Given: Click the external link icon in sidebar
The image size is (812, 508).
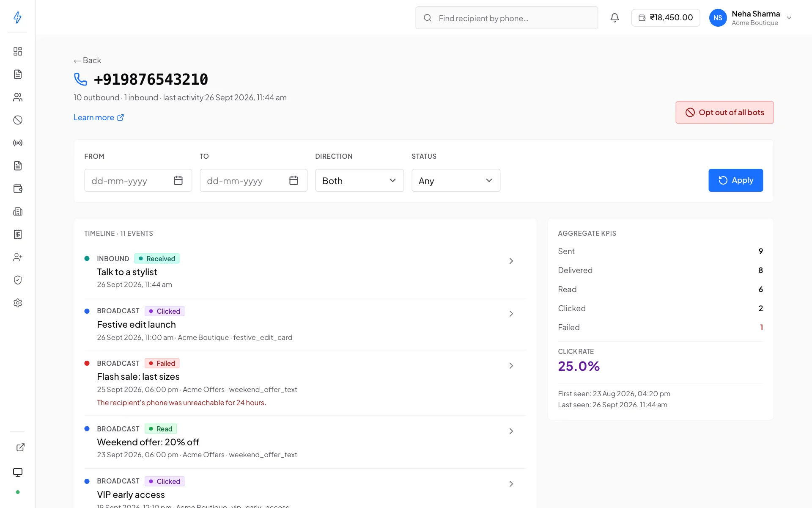Looking at the screenshot, I should [x=20, y=447].
